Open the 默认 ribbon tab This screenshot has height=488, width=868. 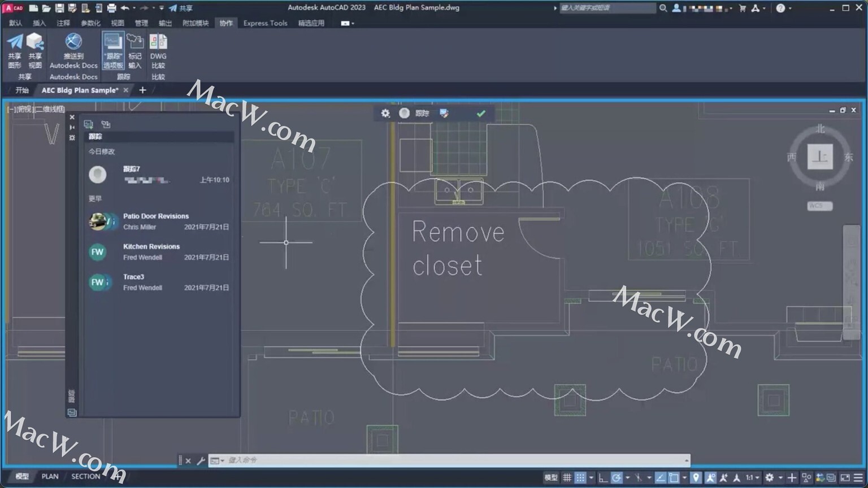click(16, 23)
